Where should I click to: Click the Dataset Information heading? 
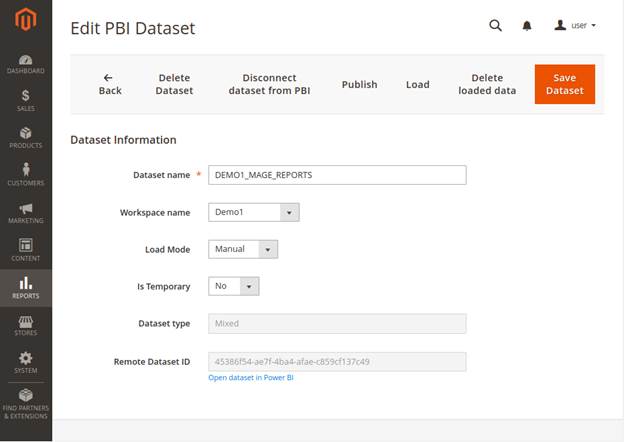click(123, 140)
